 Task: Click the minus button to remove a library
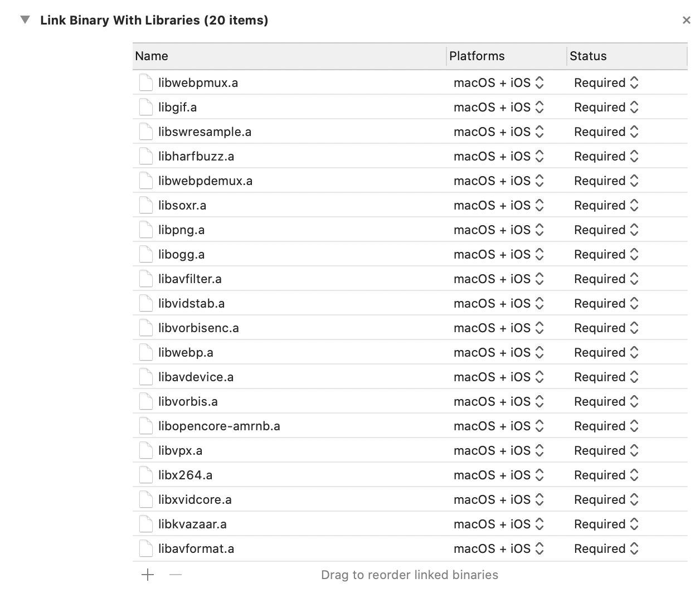tap(175, 575)
